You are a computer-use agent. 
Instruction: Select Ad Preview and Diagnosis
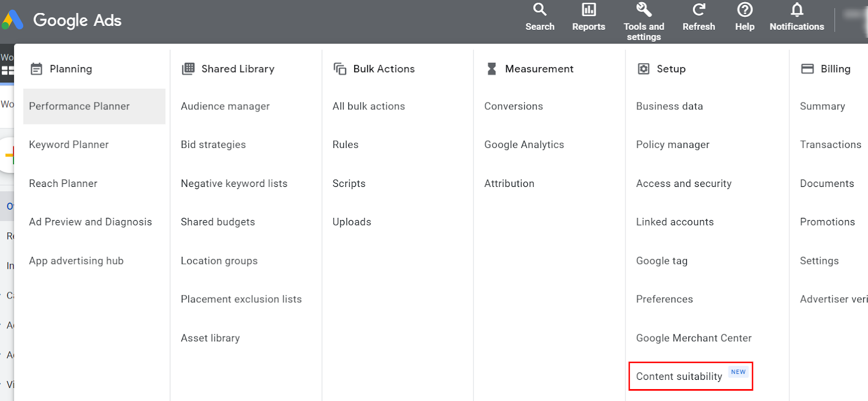pos(91,222)
